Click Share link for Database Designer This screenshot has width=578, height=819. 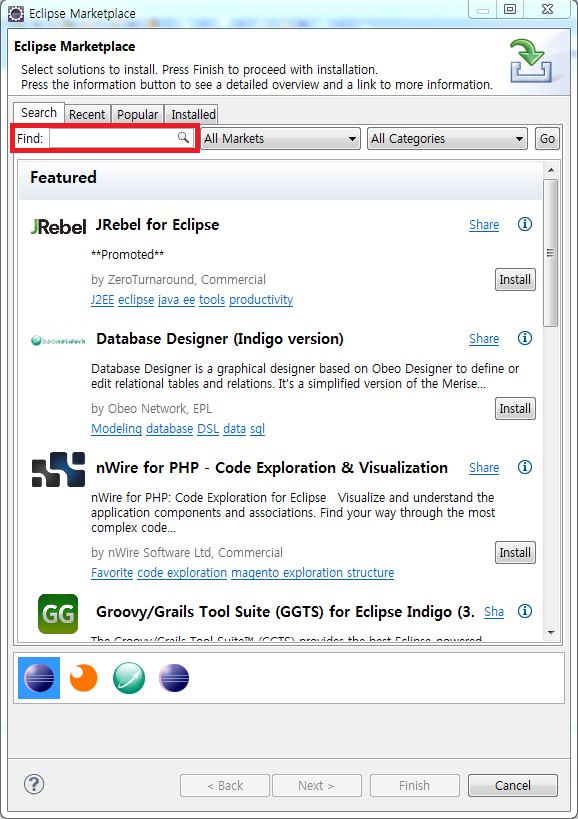(x=484, y=338)
